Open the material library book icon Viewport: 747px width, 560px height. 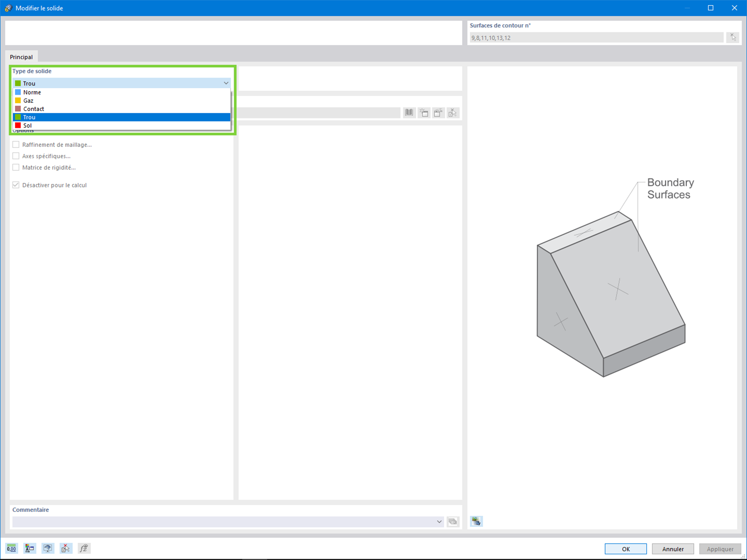409,112
